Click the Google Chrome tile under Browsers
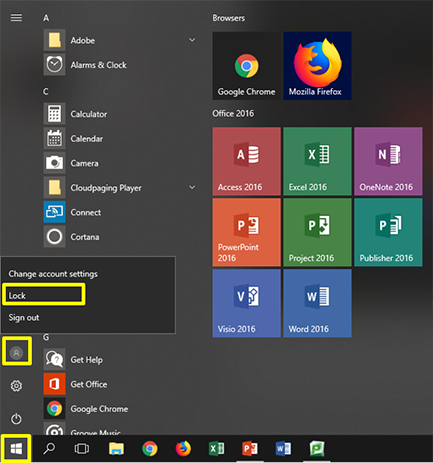This screenshot has height=463, width=433. coord(247,66)
